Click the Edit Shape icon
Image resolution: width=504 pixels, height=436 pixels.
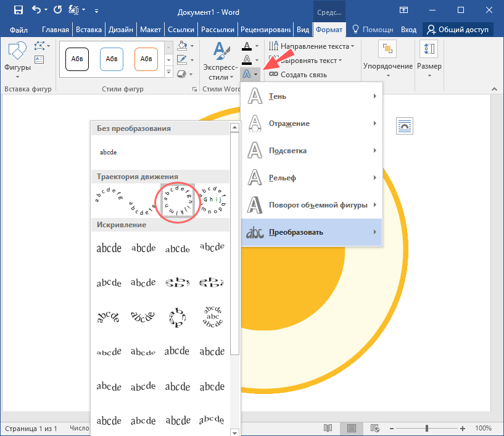pos(41,46)
